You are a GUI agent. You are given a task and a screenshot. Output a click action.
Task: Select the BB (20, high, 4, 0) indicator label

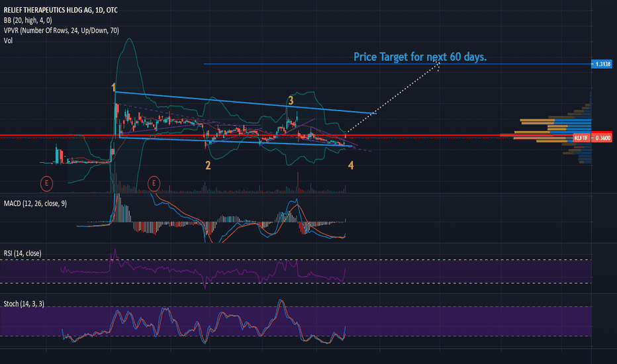28,20
